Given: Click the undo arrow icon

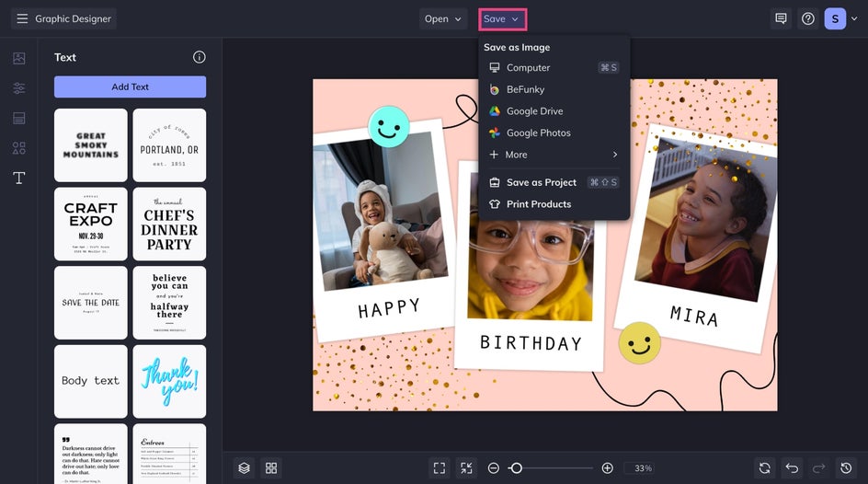Looking at the screenshot, I should pos(793,468).
